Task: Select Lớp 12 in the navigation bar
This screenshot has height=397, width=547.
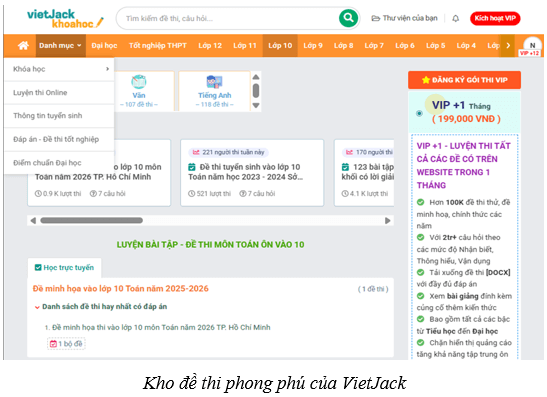Action: click(x=210, y=45)
